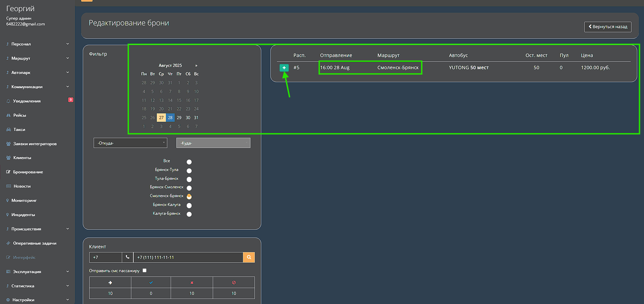This screenshot has width=644, height=304.
Task: Enable Отправить смс пассажиру checkbox
Action: (145, 270)
